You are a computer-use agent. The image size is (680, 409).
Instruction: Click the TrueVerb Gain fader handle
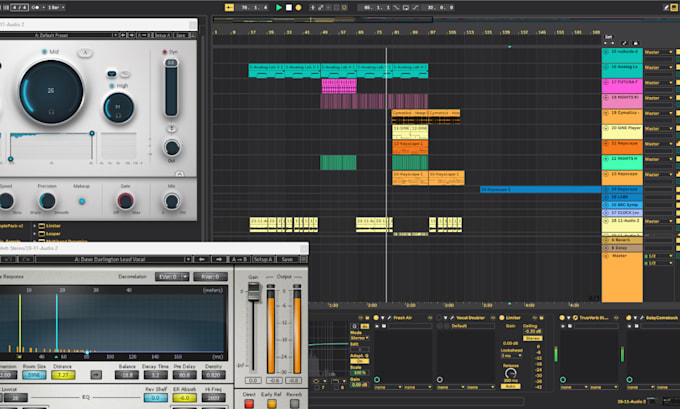(254, 291)
